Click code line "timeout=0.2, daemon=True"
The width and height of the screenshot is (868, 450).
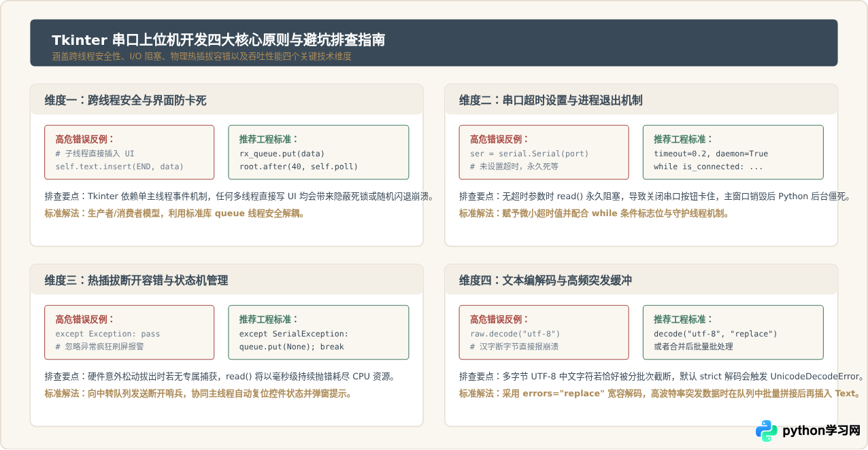click(x=711, y=154)
